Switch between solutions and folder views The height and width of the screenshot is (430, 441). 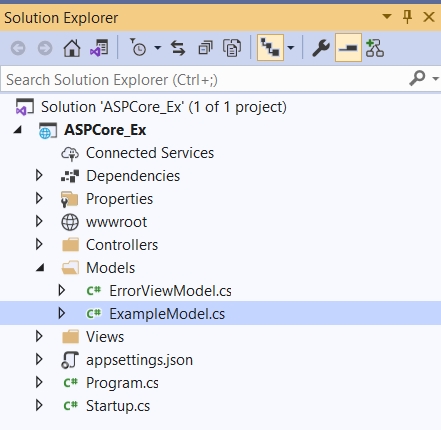99,48
